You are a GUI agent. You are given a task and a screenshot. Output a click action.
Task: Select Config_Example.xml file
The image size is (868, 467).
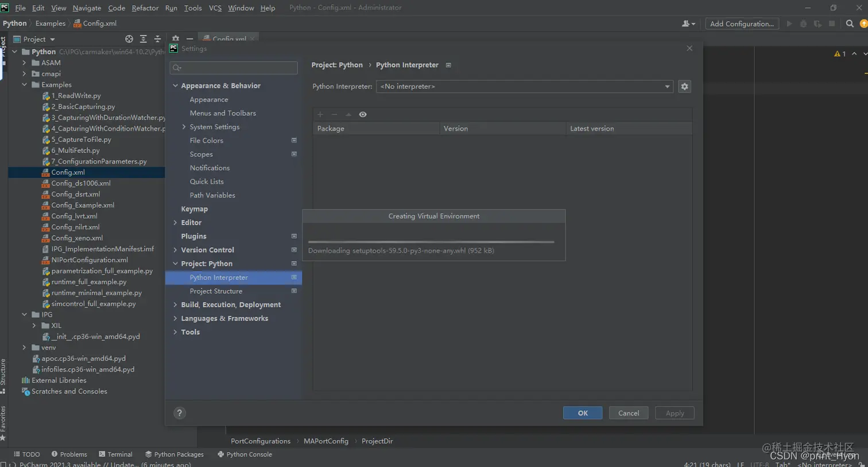tap(83, 205)
